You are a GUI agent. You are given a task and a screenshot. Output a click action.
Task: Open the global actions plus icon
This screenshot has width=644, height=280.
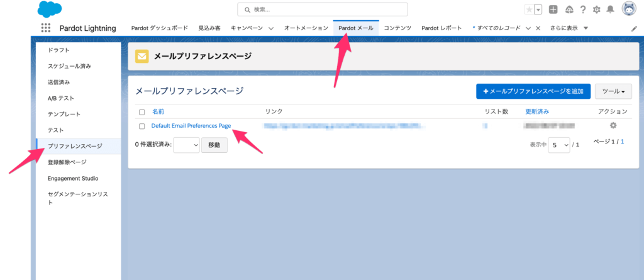click(553, 9)
